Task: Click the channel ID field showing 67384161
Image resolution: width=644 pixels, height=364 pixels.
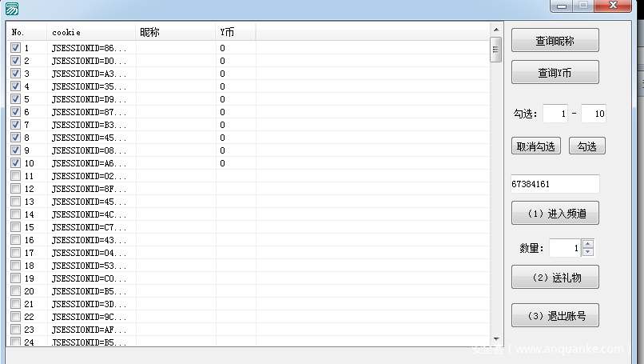Action: (555, 184)
